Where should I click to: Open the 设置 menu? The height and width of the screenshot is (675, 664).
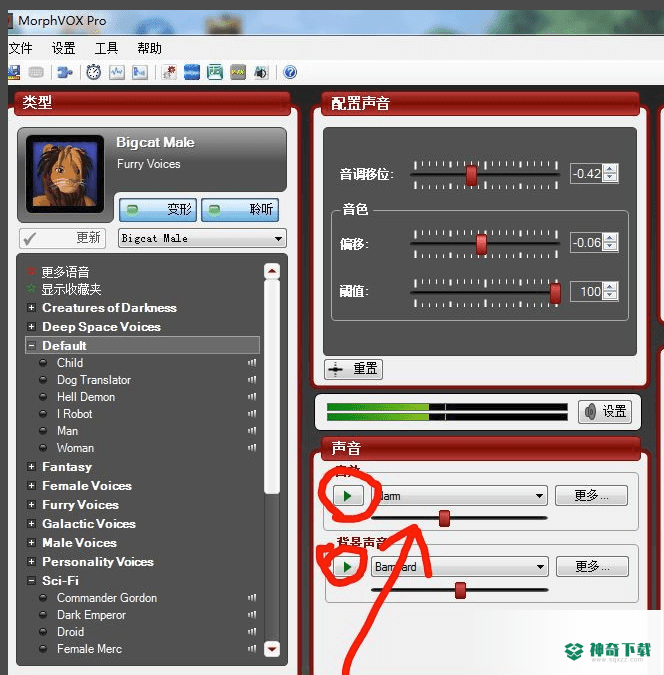coord(63,48)
